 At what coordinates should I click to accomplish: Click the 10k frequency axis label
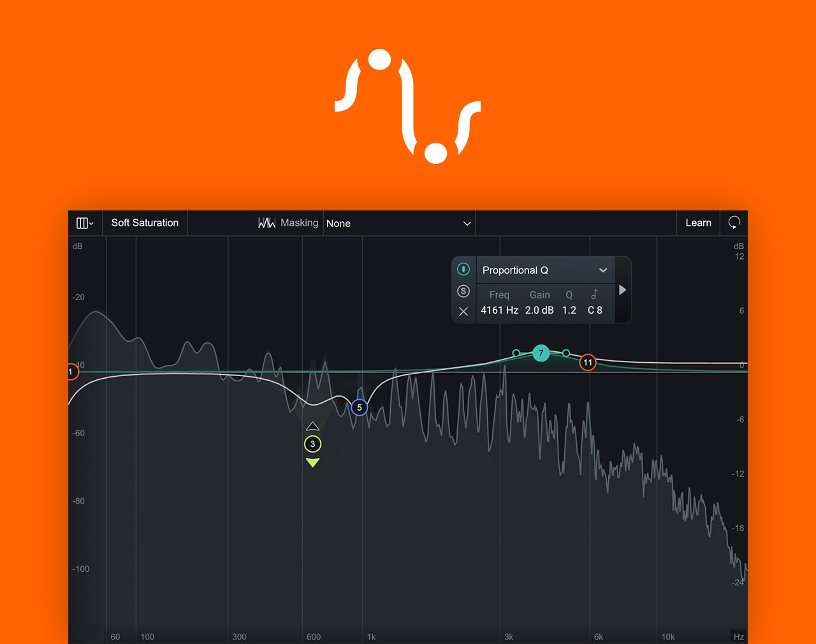pyautogui.click(x=667, y=637)
